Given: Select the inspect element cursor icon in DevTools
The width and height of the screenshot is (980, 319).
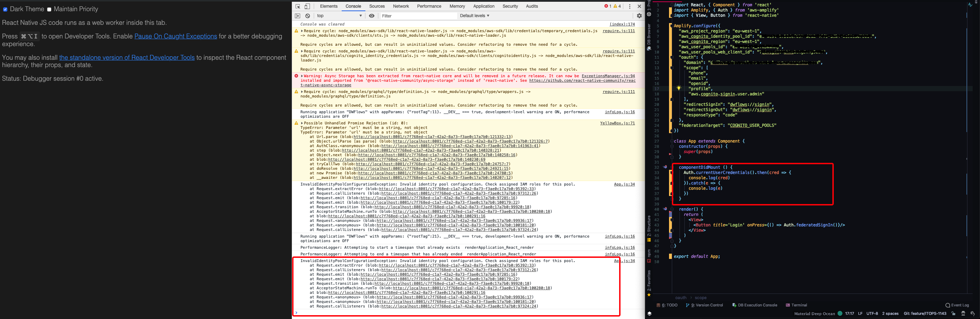Looking at the screenshot, I should click(x=297, y=6).
